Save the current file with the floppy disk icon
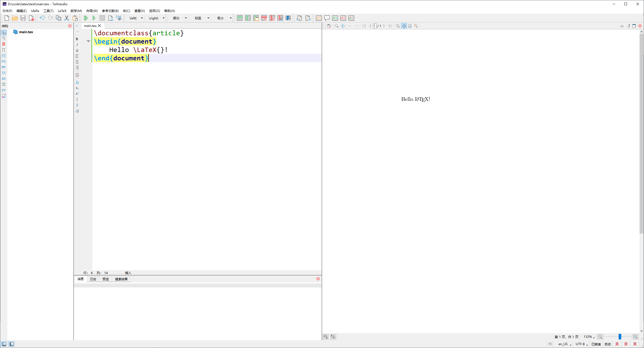 pyautogui.click(x=23, y=18)
